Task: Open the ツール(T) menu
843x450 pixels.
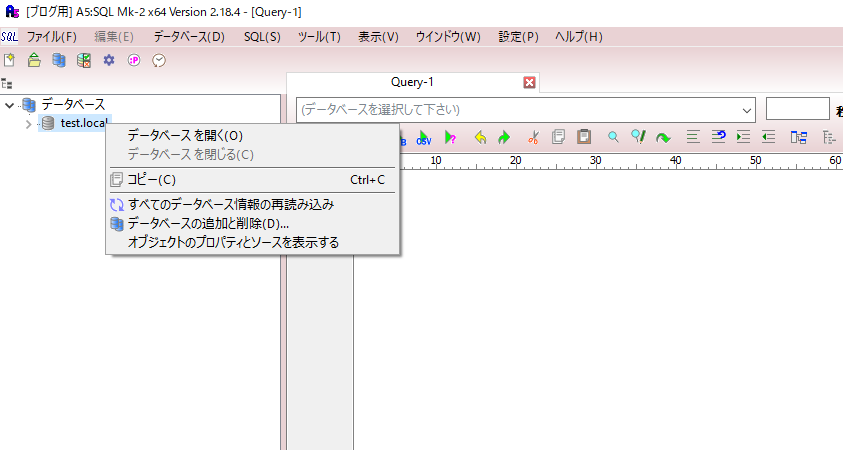Action: [x=319, y=37]
